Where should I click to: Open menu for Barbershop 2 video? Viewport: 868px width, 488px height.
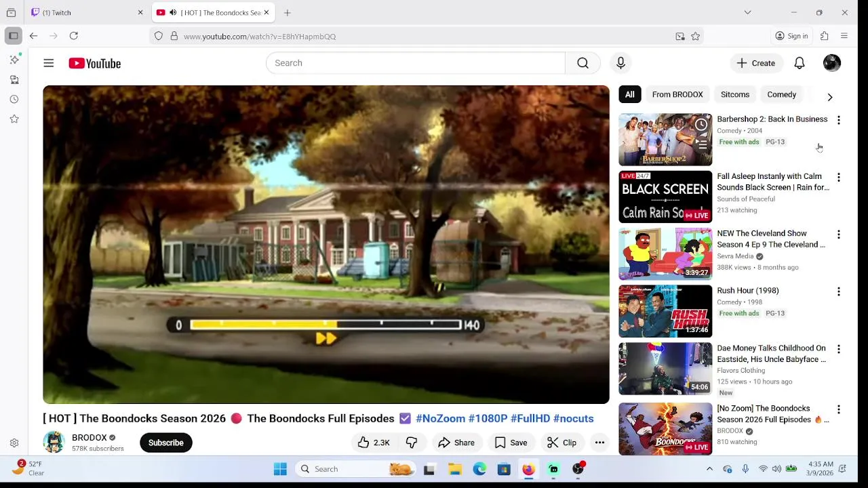click(838, 120)
